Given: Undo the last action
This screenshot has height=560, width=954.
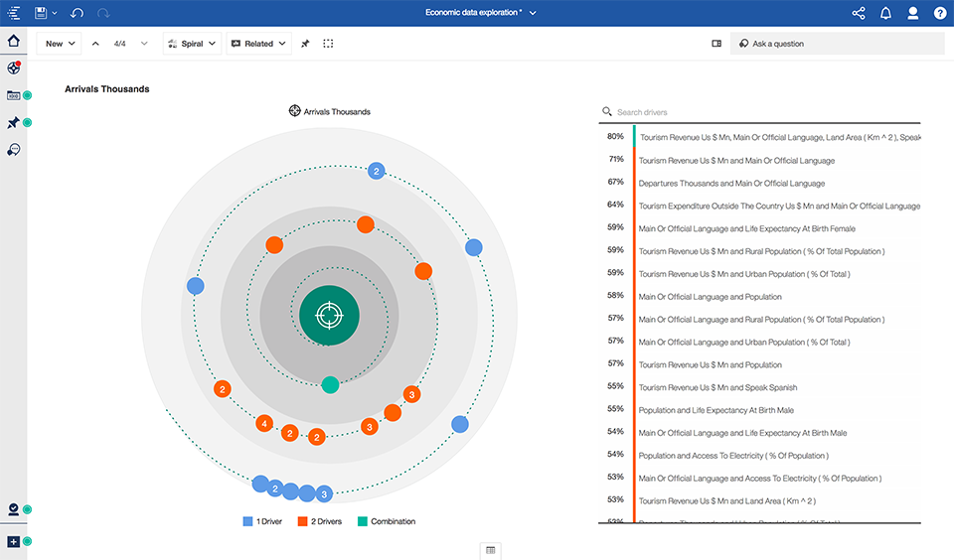Looking at the screenshot, I should pos(77,13).
